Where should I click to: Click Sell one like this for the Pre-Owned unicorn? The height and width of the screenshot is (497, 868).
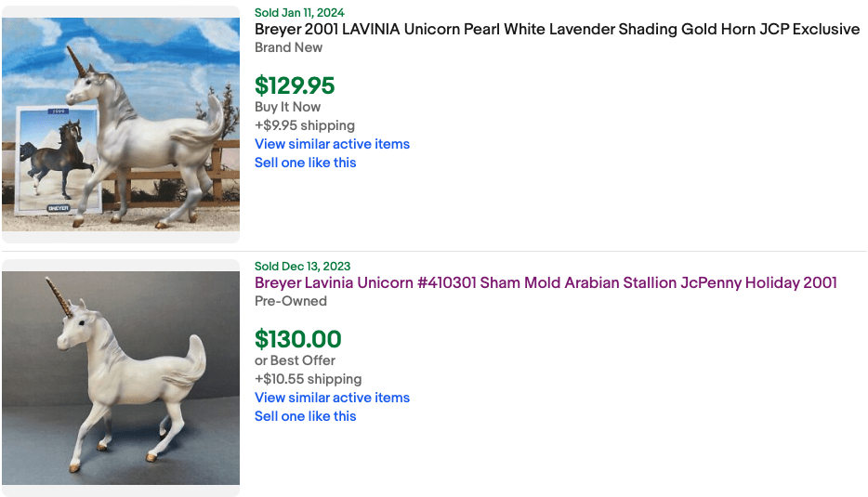(x=305, y=416)
